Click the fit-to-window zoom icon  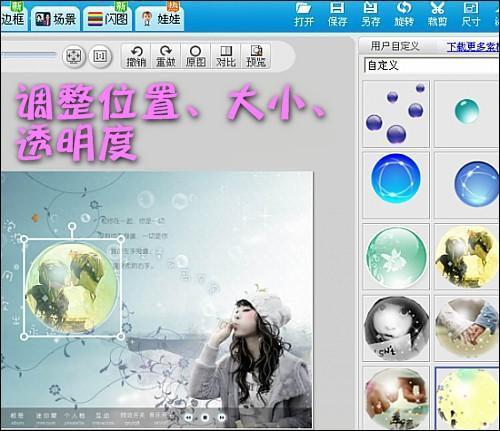pos(74,56)
